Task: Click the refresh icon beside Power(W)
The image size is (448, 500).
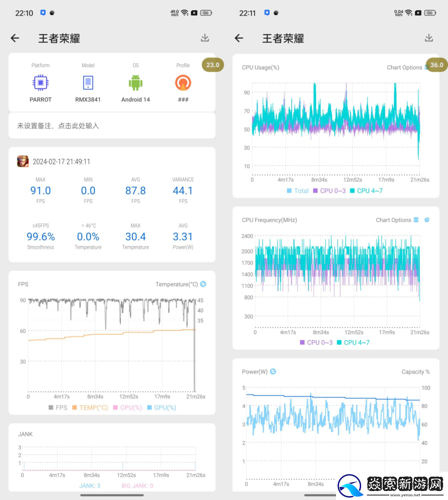Action: coord(273,372)
